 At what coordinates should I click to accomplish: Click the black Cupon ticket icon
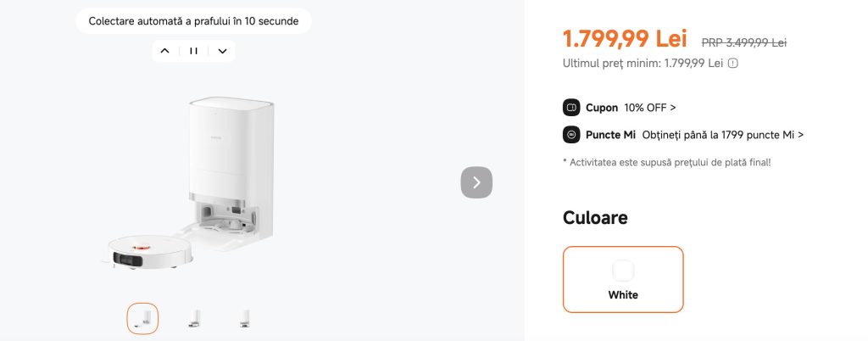click(571, 108)
